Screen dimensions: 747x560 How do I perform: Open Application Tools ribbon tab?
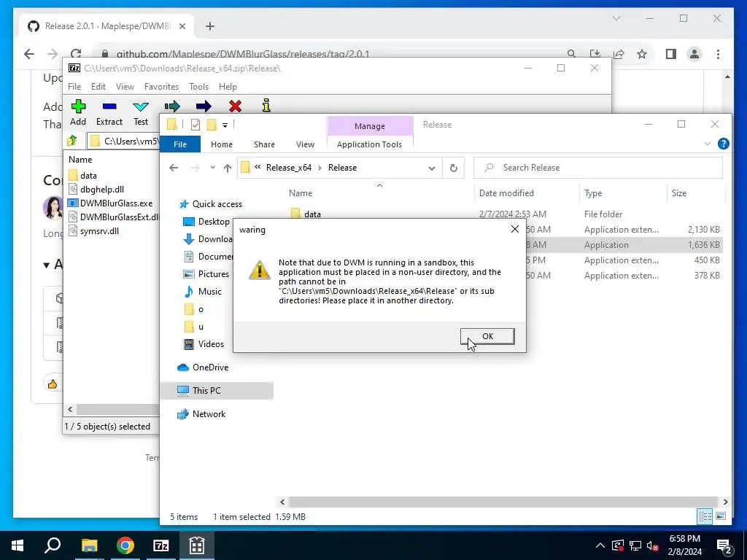(369, 144)
